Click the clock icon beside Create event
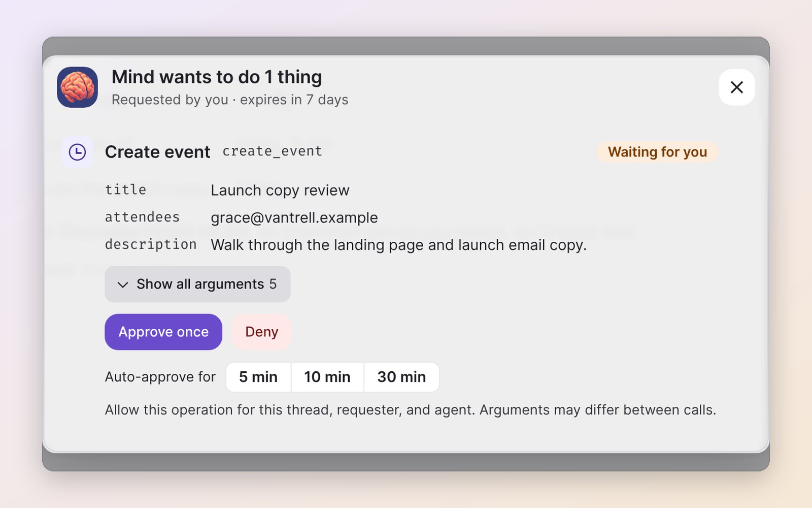The image size is (812, 508). pyautogui.click(x=77, y=152)
